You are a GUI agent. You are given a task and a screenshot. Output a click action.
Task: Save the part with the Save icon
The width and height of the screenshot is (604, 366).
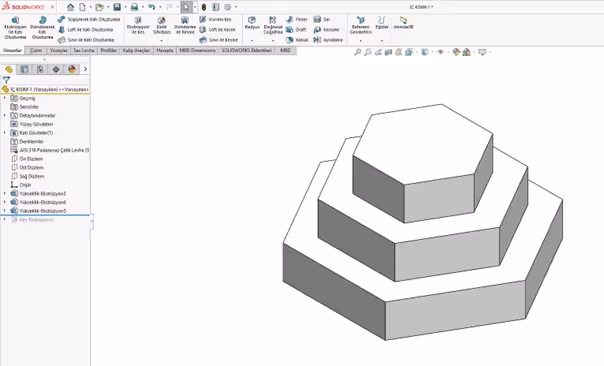coord(117,7)
